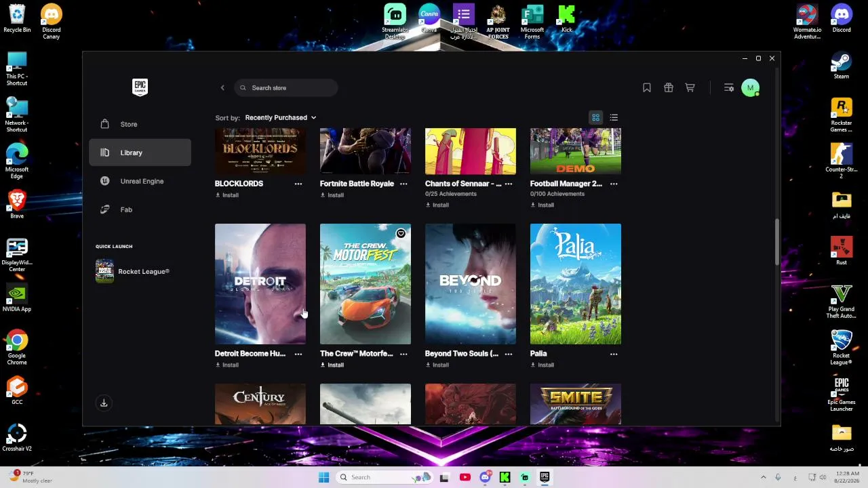Screen dimensions: 868x488
Task: Toggle the favorite heart on The Crew Motorfest
Action: point(401,234)
